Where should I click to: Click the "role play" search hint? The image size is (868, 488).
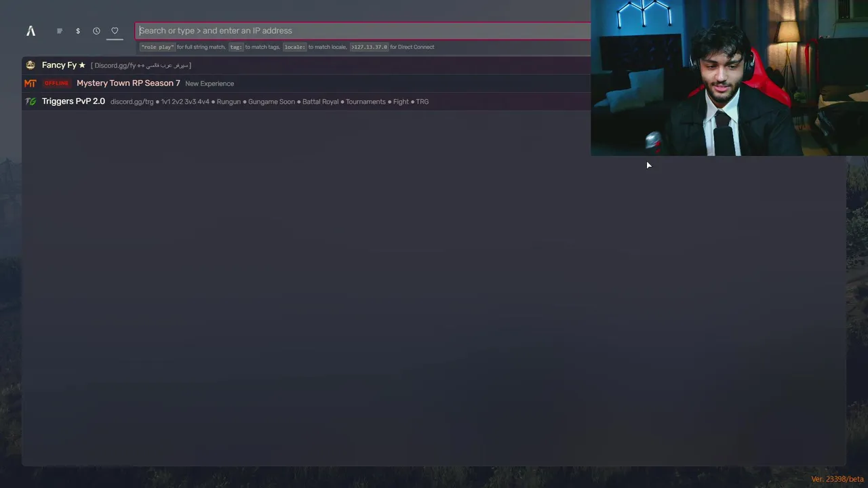point(157,47)
